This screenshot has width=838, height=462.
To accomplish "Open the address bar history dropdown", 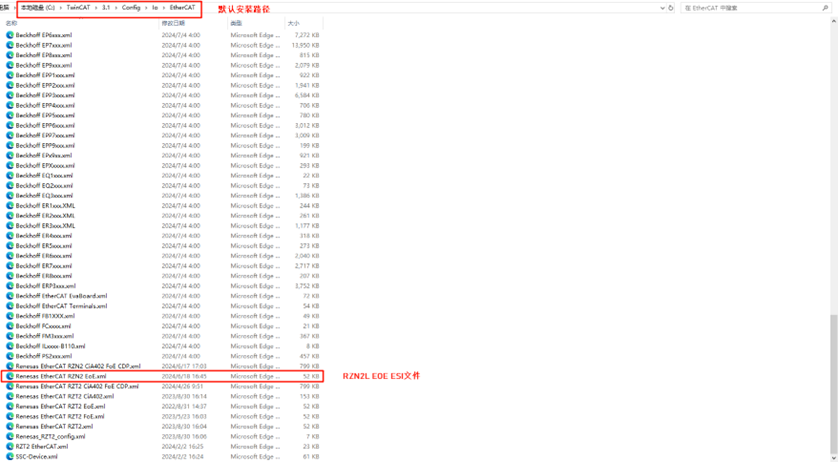I will click(x=663, y=8).
